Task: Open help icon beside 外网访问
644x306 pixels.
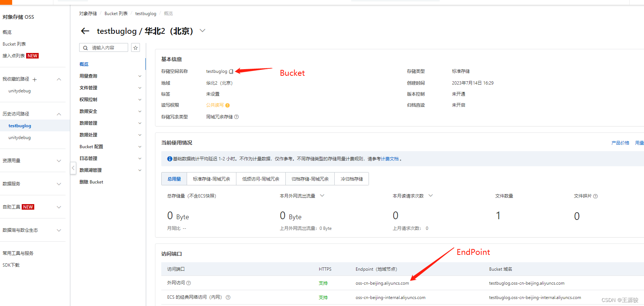Action: point(189,283)
